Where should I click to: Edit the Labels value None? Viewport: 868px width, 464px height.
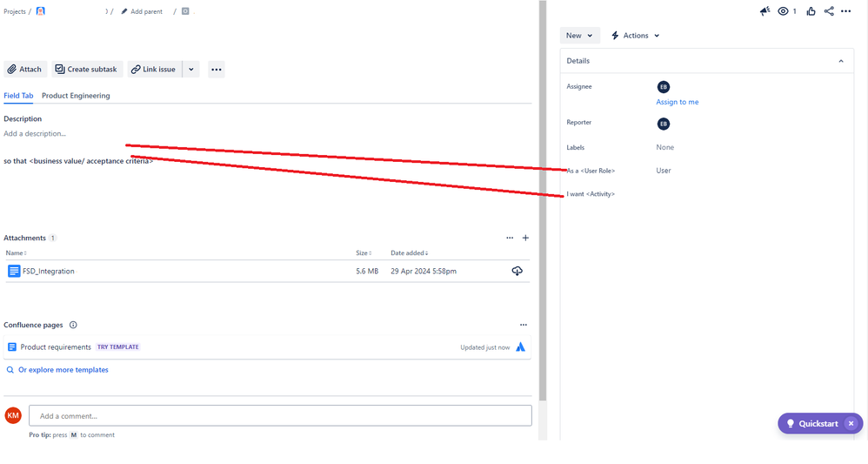tap(664, 147)
